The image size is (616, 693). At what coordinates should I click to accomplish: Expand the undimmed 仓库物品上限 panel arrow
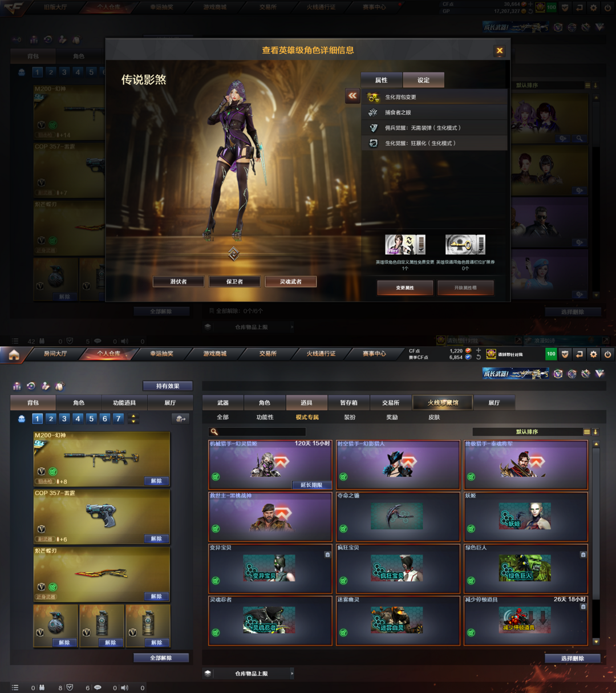pyautogui.click(x=292, y=674)
